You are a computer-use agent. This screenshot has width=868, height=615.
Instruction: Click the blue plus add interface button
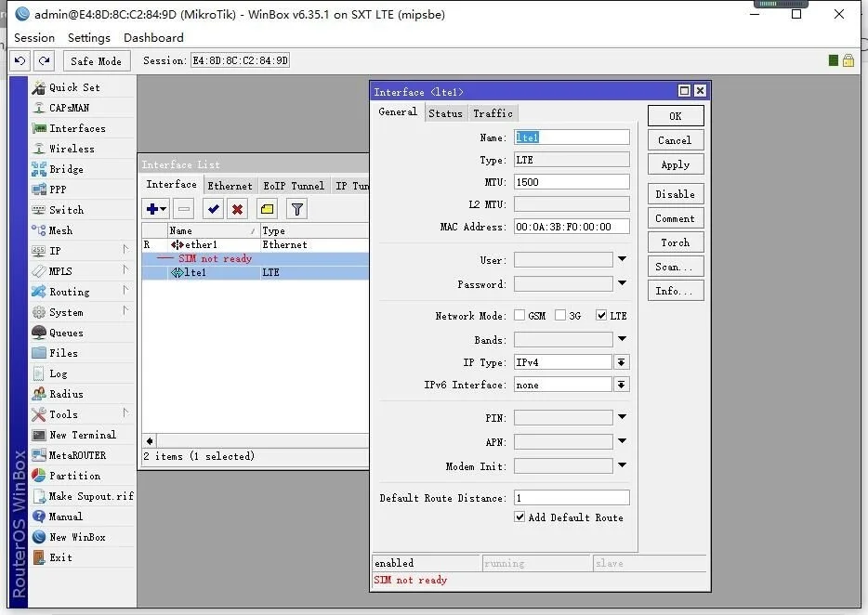(x=156, y=209)
